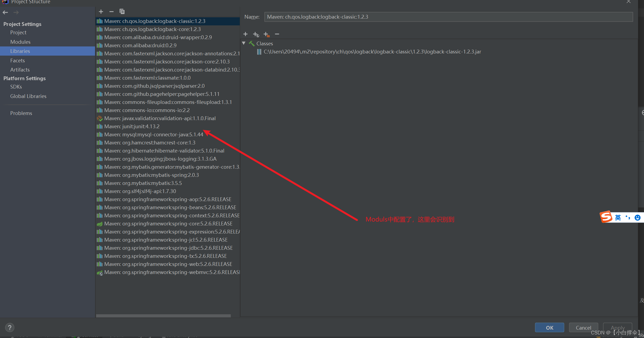Switch Sogou input to English mode
The image size is (644, 338).
(x=618, y=218)
